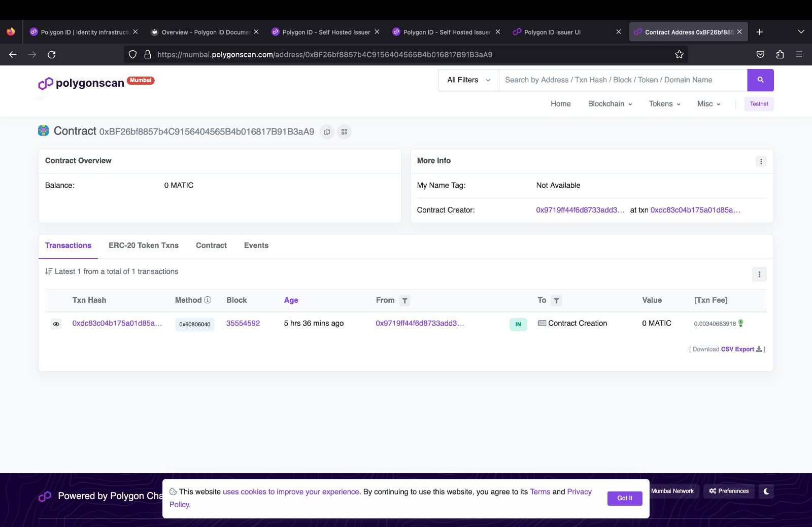The height and width of the screenshot is (527, 812).
Task: Click the Method info circle icon
Action: [208, 300]
